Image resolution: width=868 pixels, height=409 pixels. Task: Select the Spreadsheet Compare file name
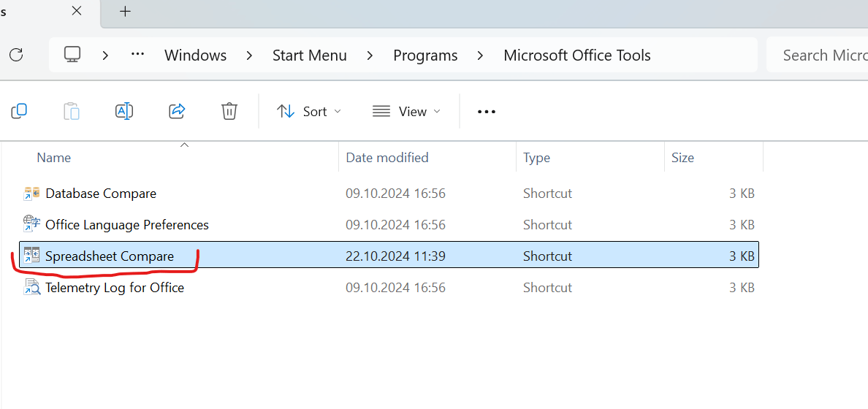[x=110, y=256]
